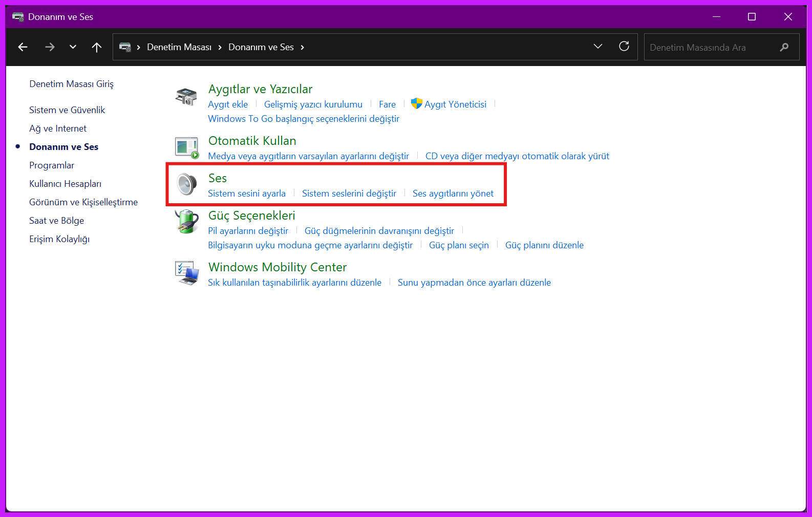Open the Otomatik Kullan heading

(x=252, y=141)
